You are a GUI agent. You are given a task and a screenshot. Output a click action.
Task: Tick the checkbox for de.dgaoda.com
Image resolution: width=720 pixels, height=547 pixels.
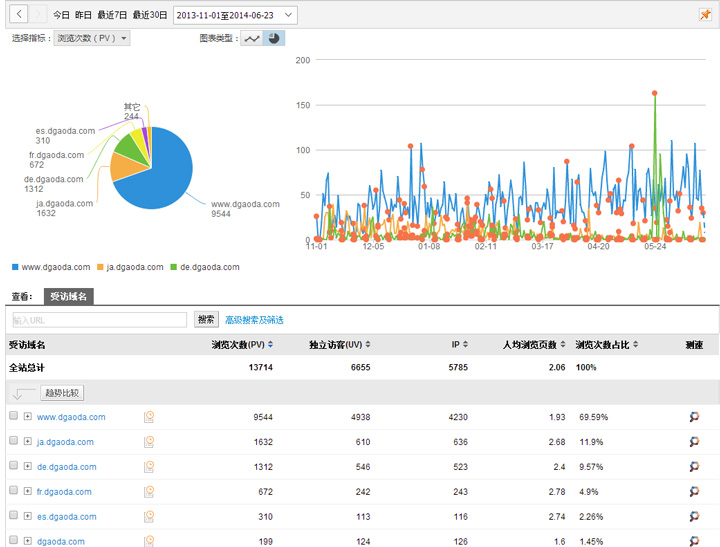[x=13, y=467]
